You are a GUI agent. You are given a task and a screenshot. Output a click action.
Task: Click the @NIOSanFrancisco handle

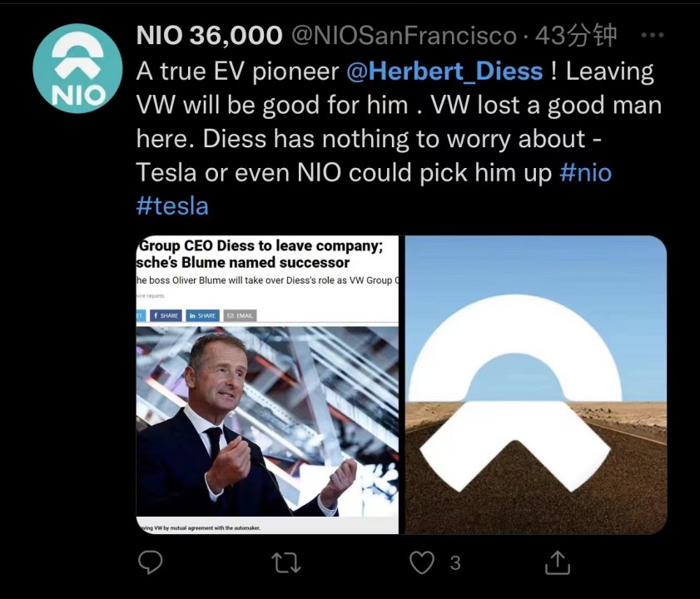pyautogui.click(x=403, y=36)
